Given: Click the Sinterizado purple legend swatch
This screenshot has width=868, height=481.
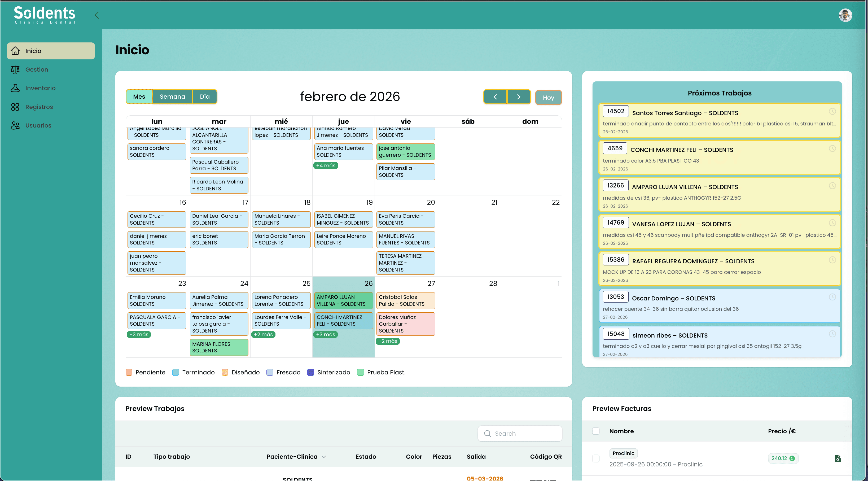Looking at the screenshot, I should tap(311, 373).
